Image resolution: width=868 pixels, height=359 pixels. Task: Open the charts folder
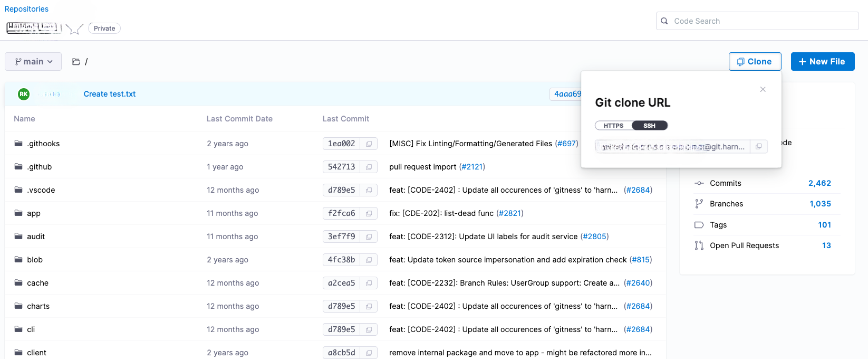[x=38, y=306]
